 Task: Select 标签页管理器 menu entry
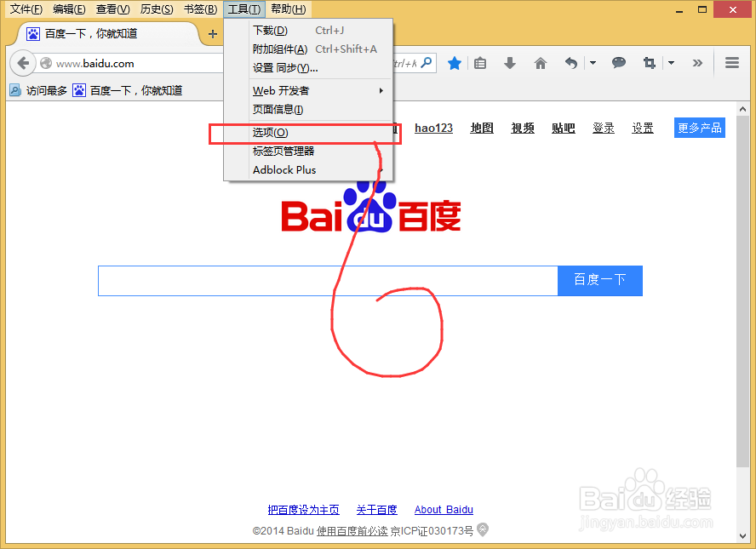pyautogui.click(x=308, y=152)
